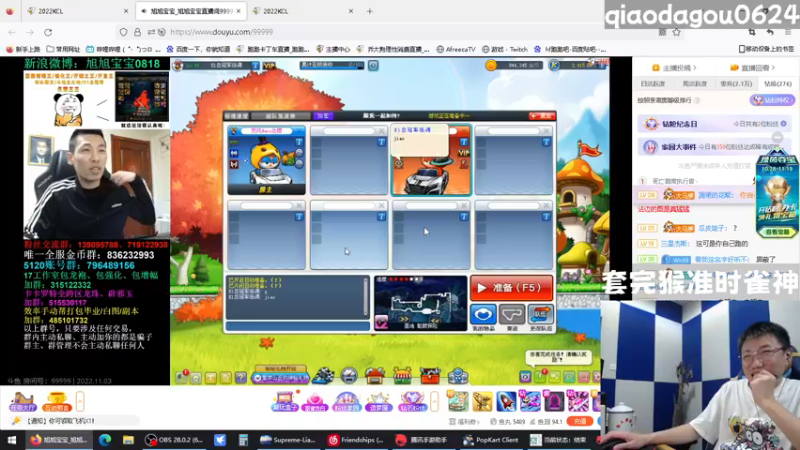
Task: Open File Explorer from the taskbar
Action: [x=128, y=440]
